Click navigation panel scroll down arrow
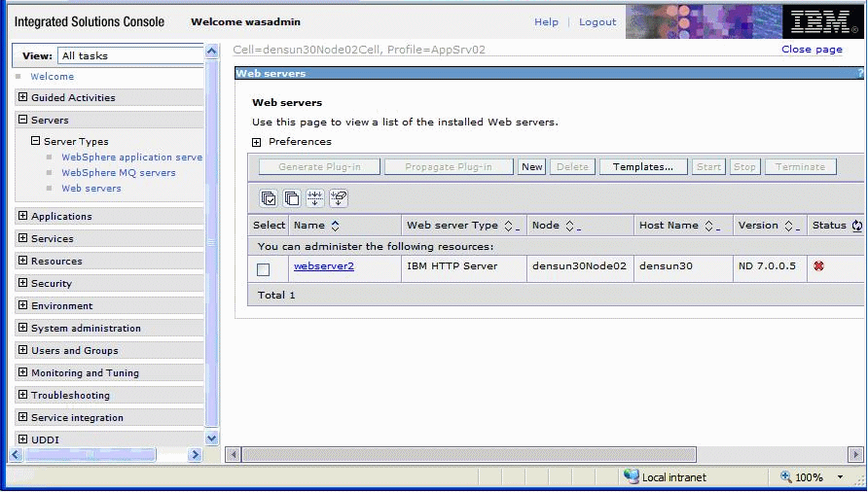868x492 pixels. pyautogui.click(x=211, y=439)
